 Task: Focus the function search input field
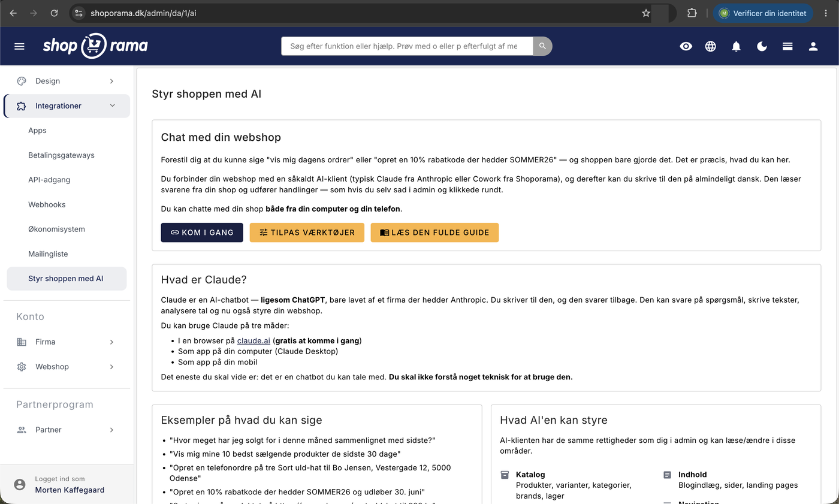[x=407, y=46]
